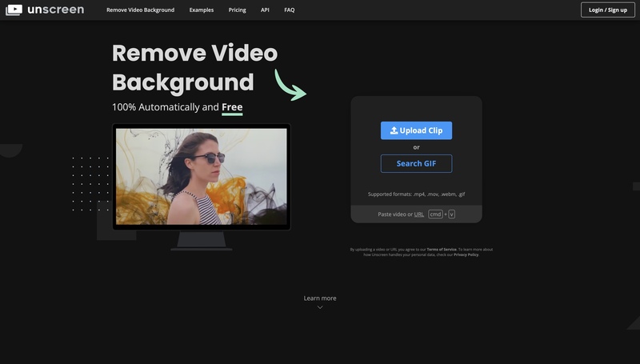Click the Search GIF button
Image resolution: width=640 pixels, height=364 pixels.
pyautogui.click(x=416, y=164)
